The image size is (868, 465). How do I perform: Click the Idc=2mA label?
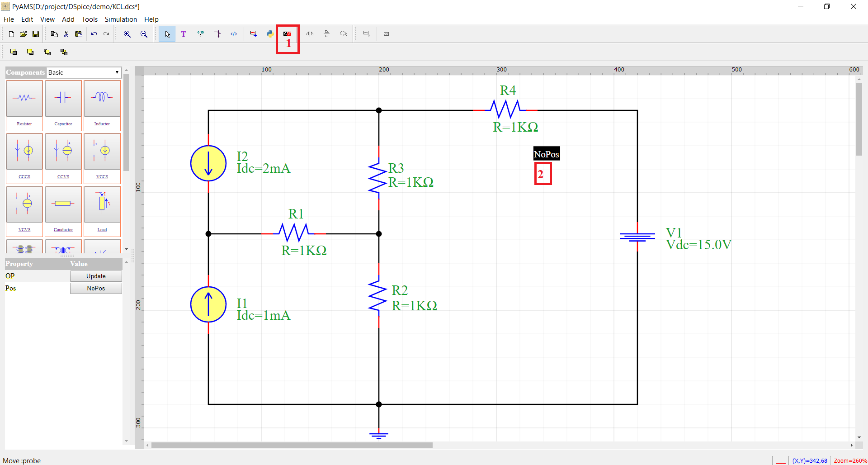pyautogui.click(x=264, y=168)
